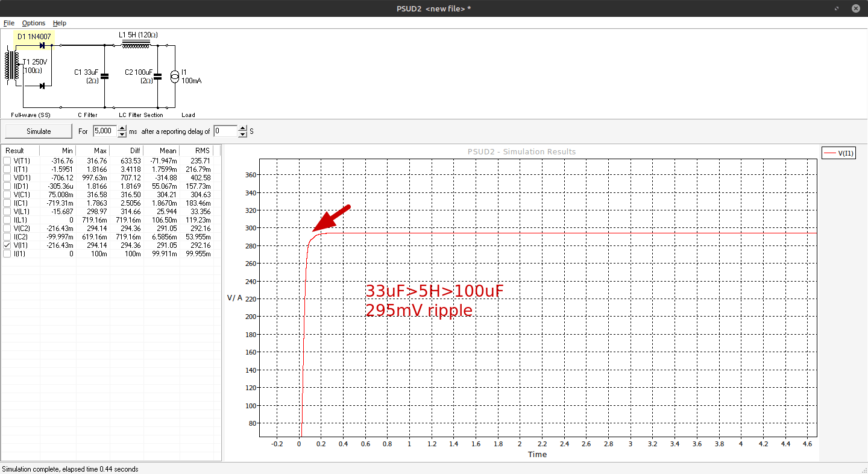Select the lower rectifier diode symbol

coord(42,86)
